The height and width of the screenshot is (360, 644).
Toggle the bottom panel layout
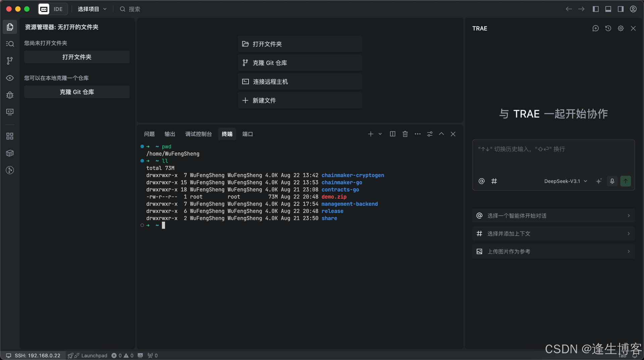pos(608,9)
